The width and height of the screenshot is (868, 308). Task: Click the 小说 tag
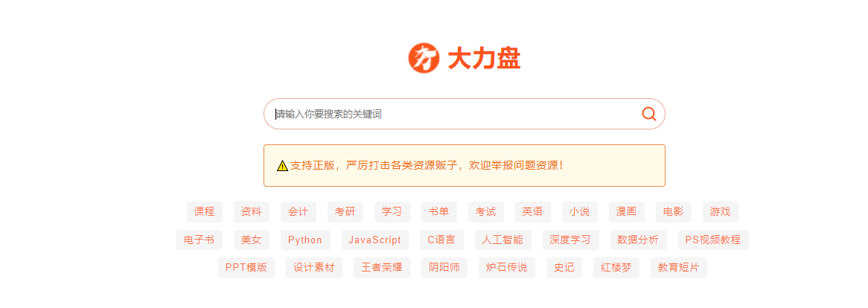pos(579,212)
